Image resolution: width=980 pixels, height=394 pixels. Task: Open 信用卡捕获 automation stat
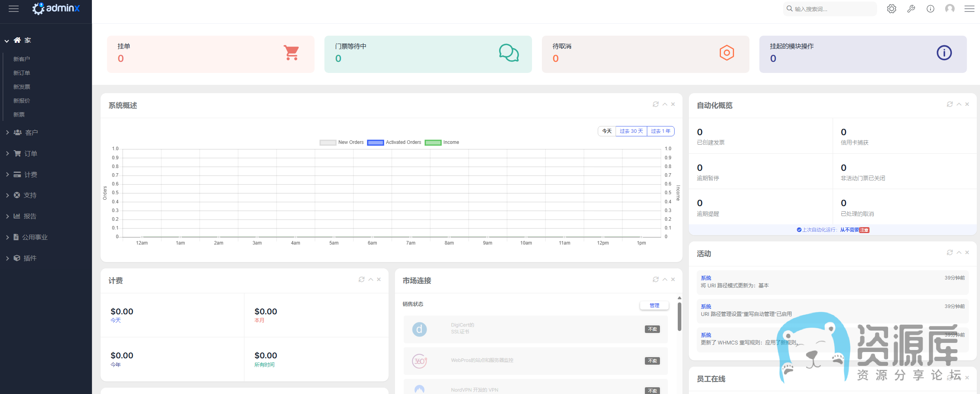(x=854, y=143)
